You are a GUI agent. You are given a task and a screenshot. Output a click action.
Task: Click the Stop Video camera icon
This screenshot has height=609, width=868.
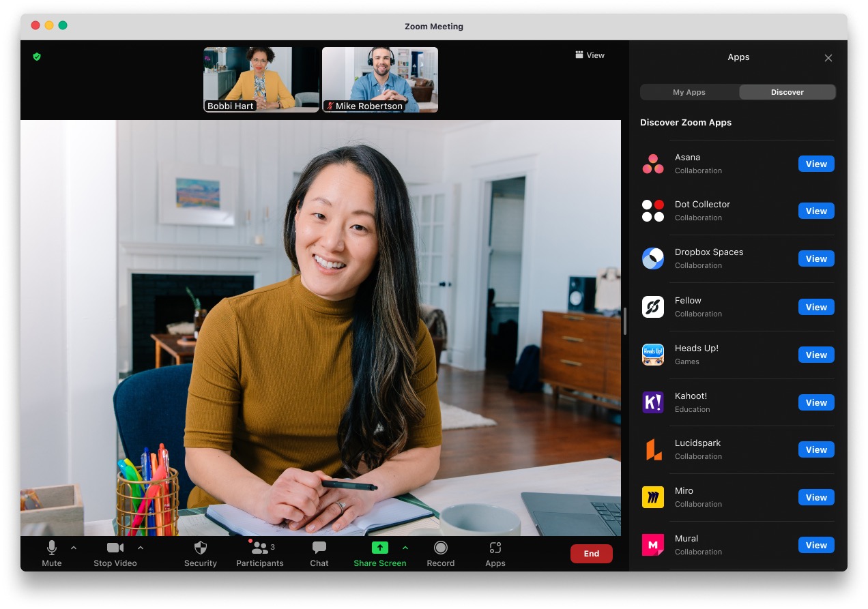[x=115, y=548]
